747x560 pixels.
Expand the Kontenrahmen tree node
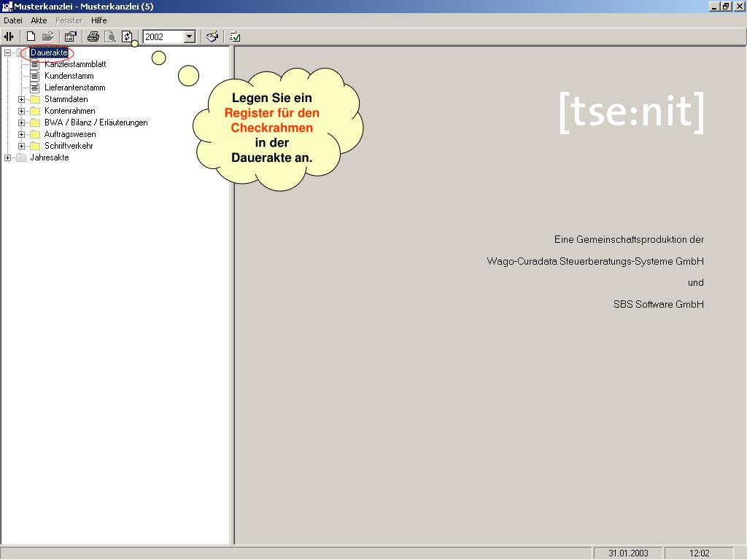click(22, 111)
